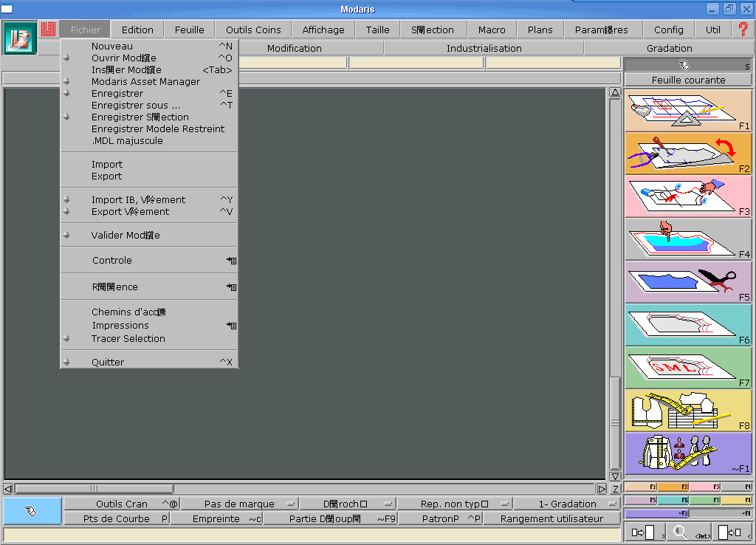Choose .MDL majuscule entry
This screenshot has height=545, width=756.
tap(149, 141)
